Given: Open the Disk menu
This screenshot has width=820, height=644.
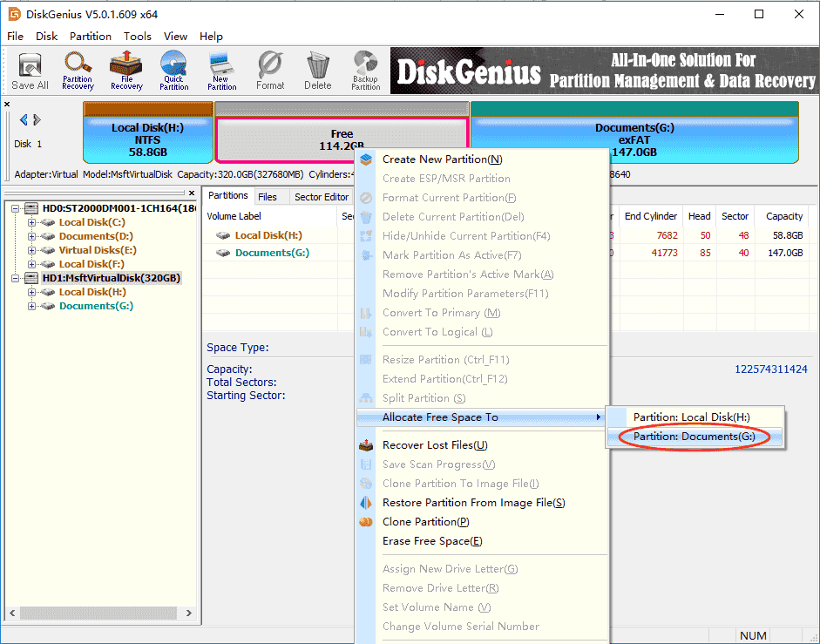Looking at the screenshot, I should (x=46, y=36).
